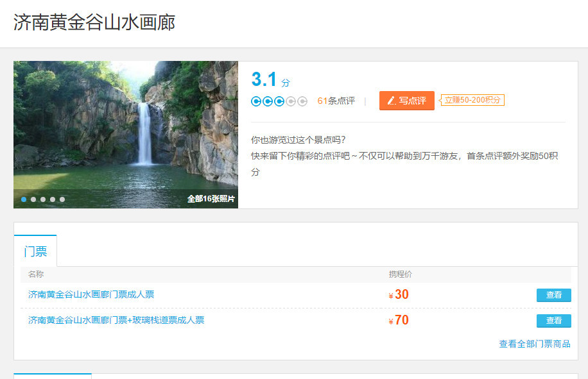Click the first rating circle icon
Viewport: 588px width, 379px height.
[x=256, y=101]
